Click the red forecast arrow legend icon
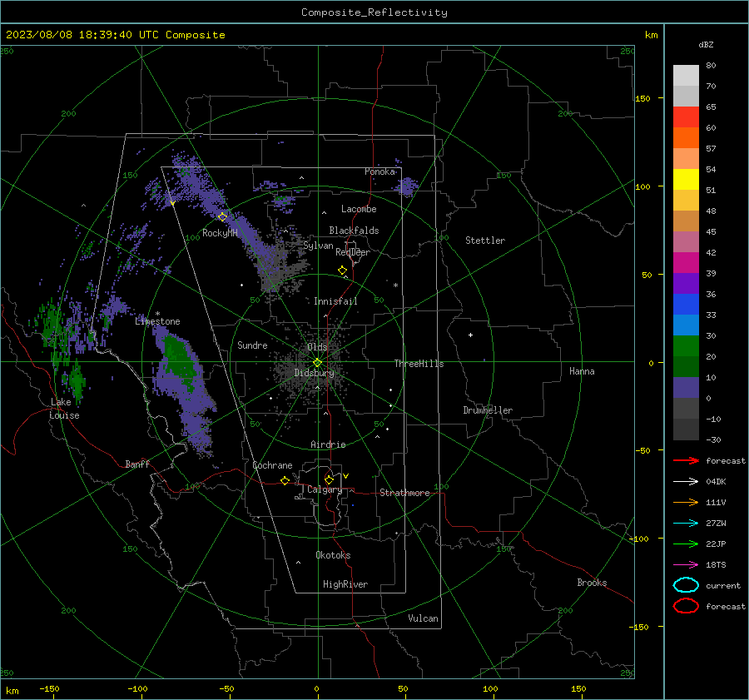 686,460
